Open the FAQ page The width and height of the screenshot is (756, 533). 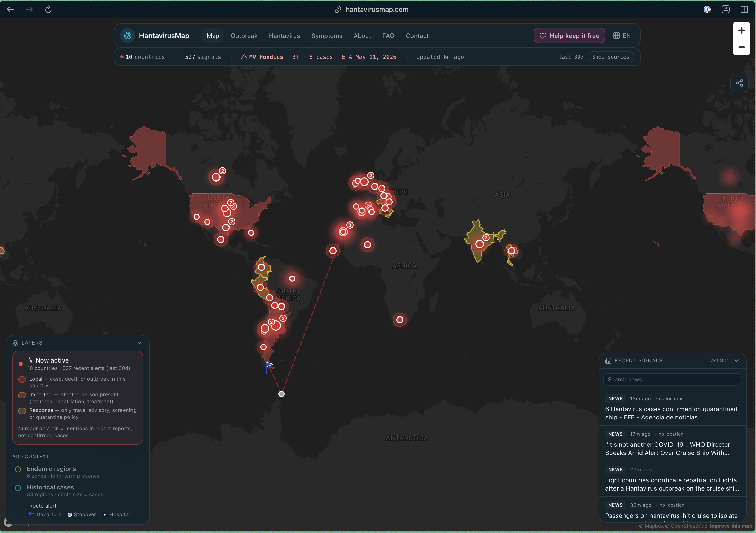388,36
